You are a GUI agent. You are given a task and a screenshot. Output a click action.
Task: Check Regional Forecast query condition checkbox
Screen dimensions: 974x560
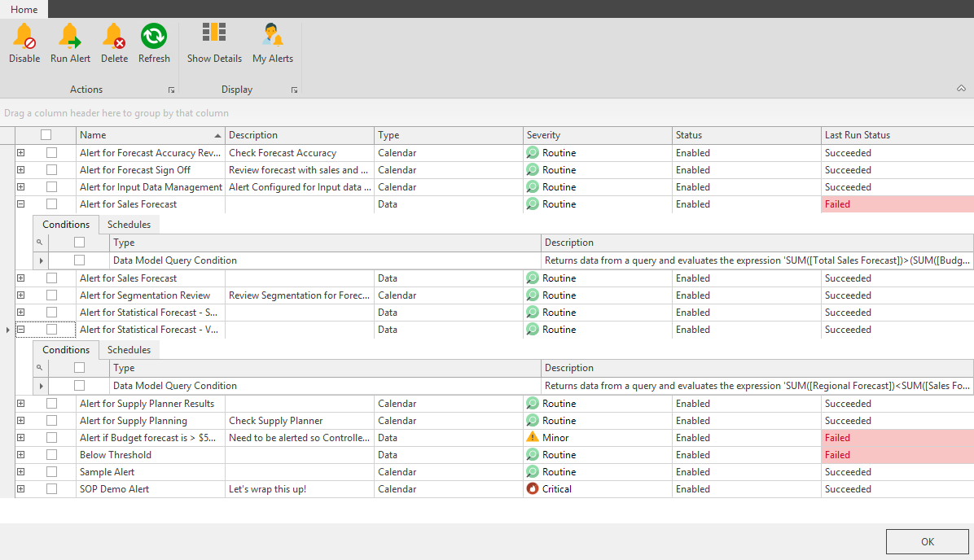pyautogui.click(x=80, y=386)
